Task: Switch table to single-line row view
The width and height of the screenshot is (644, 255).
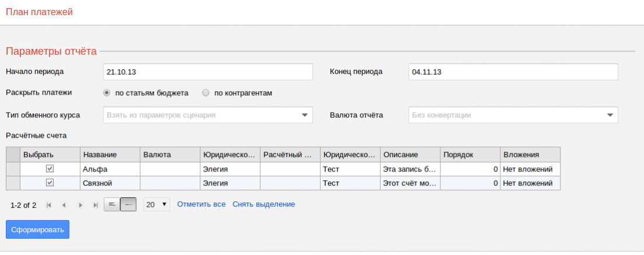Action: [128, 205]
